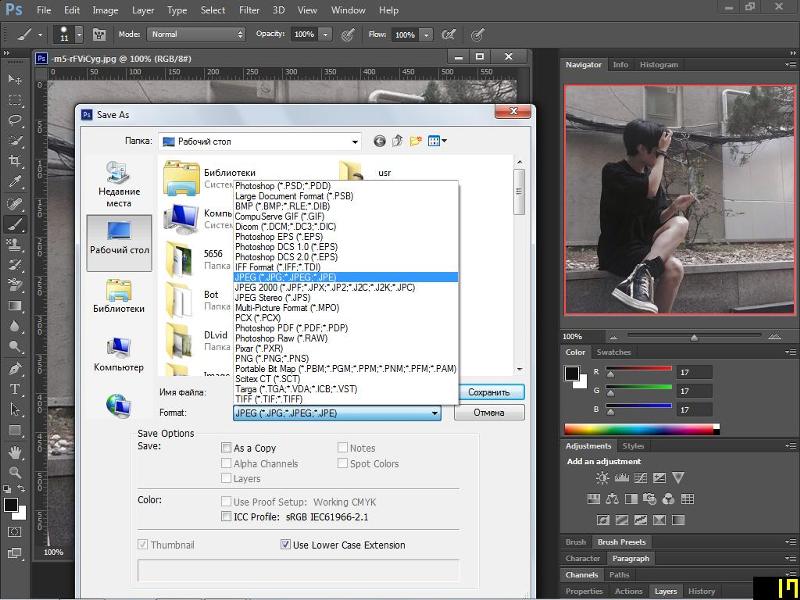Image resolution: width=800 pixels, height=600 pixels.
Task: Switch to the Styles tab
Action: coord(633,446)
